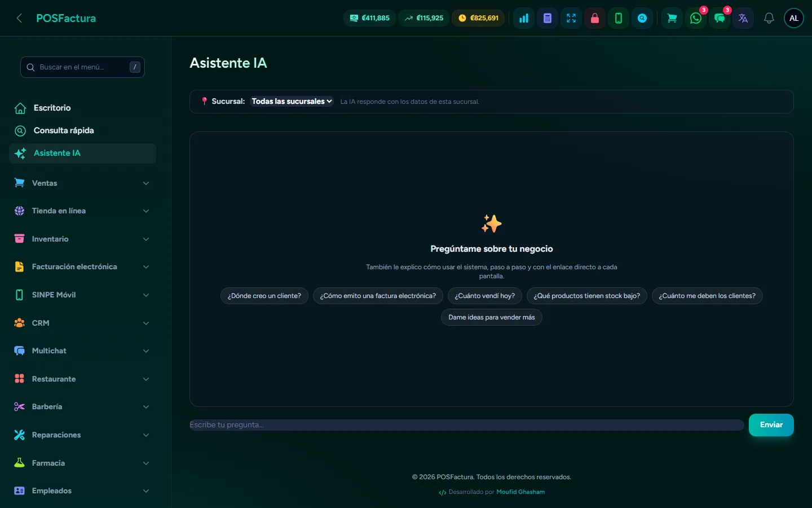Expand the Inventario menu section

[82, 239]
